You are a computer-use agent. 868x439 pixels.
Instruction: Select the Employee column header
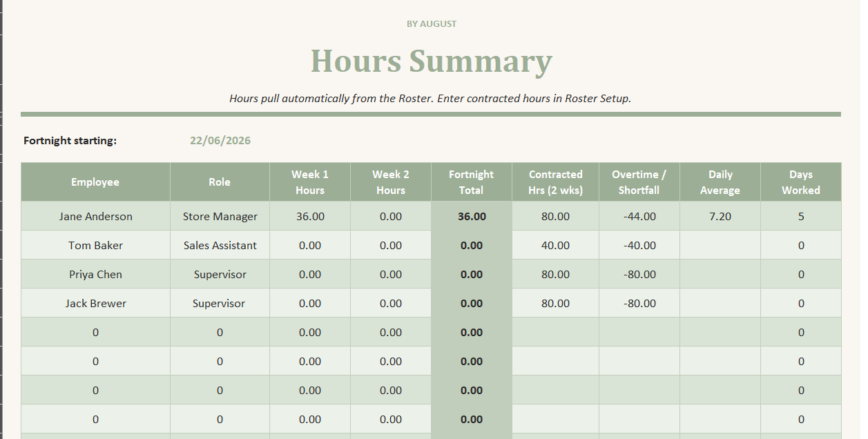(95, 182)
